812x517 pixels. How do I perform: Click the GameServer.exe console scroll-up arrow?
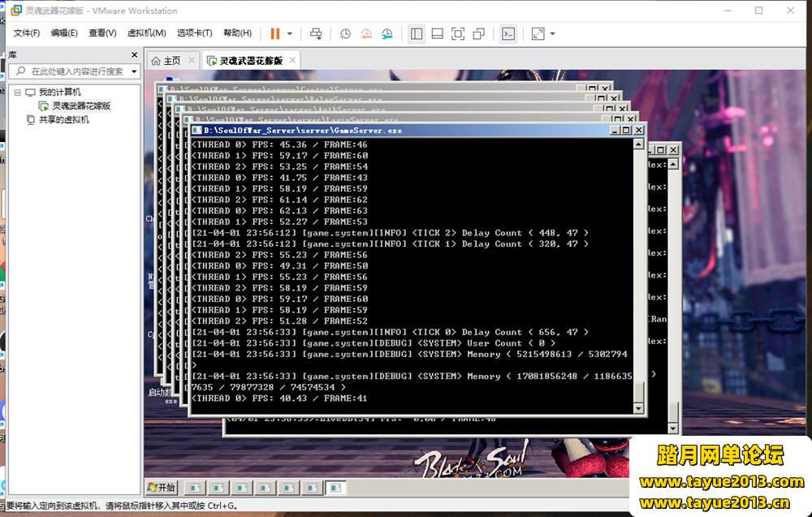[x=638, y=144]
